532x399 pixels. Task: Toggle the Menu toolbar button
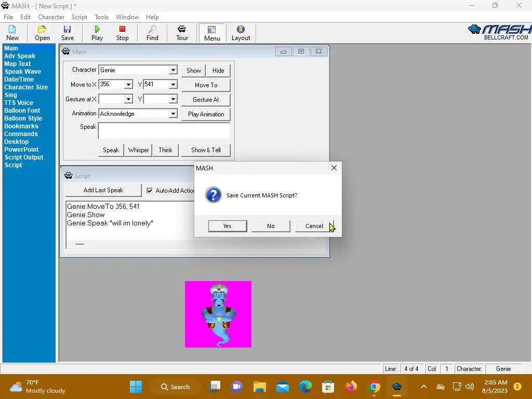[212, 33]
